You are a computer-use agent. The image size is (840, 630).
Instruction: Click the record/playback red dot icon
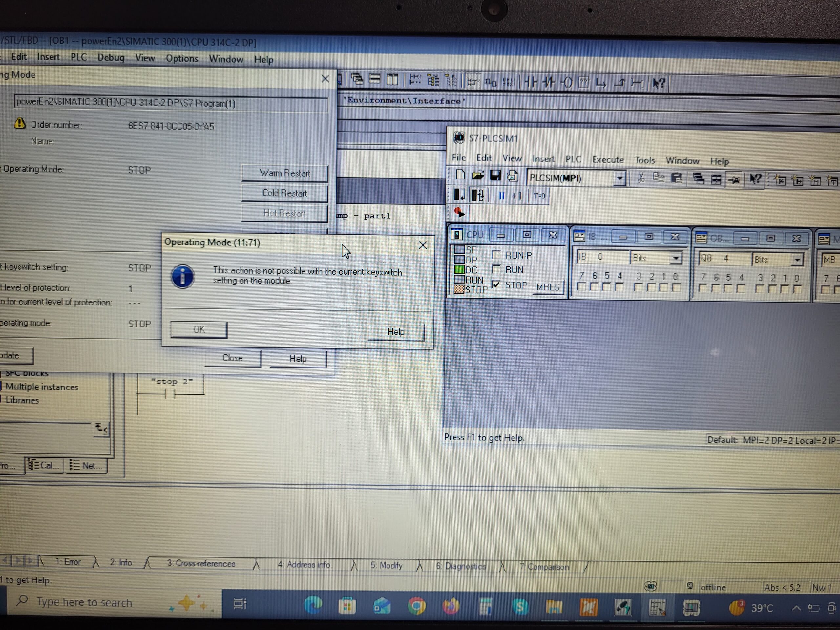[x=459, y=212]
